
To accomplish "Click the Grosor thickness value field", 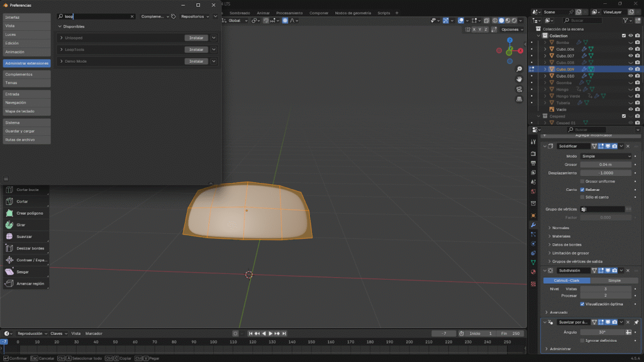I will point(606,164).
